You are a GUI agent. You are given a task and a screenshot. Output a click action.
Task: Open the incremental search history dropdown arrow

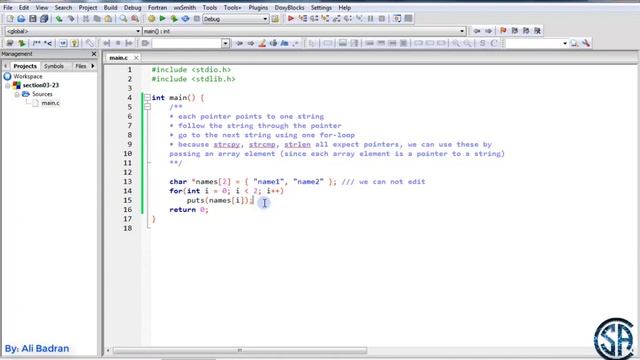[225, 43]
